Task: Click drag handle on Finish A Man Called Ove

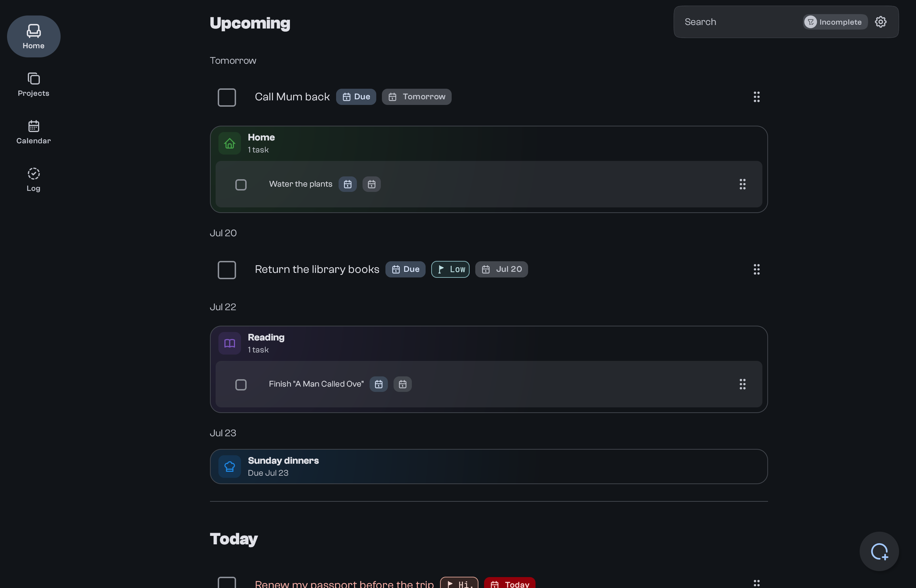Action: 742,384
